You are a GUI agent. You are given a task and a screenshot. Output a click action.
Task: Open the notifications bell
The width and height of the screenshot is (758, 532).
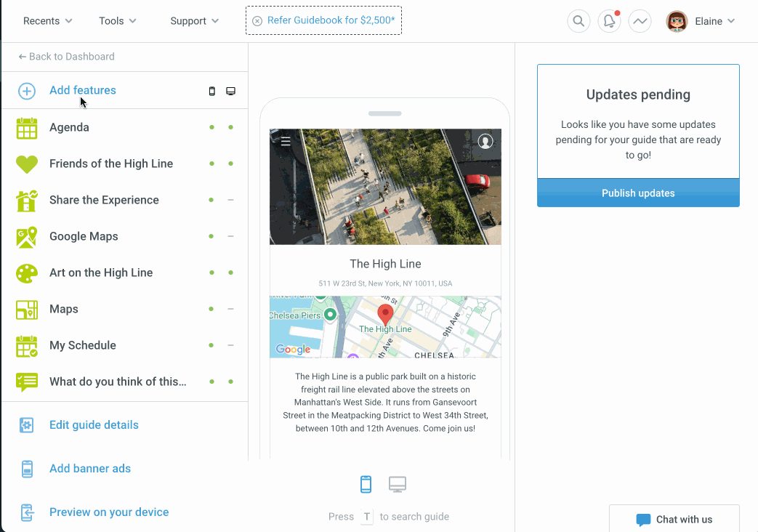click(x=609, y=21)
